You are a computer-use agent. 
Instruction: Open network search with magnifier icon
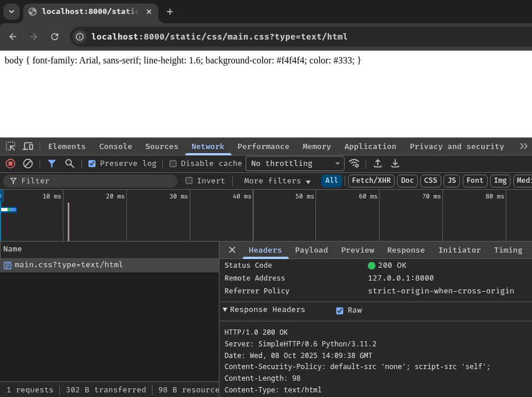[x=70, y=164]
